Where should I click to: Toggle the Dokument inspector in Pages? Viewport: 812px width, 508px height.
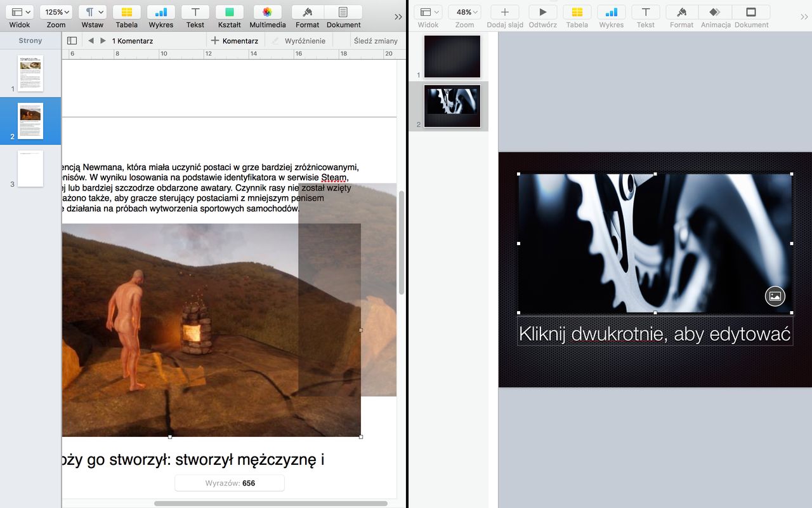coord(343,13)
